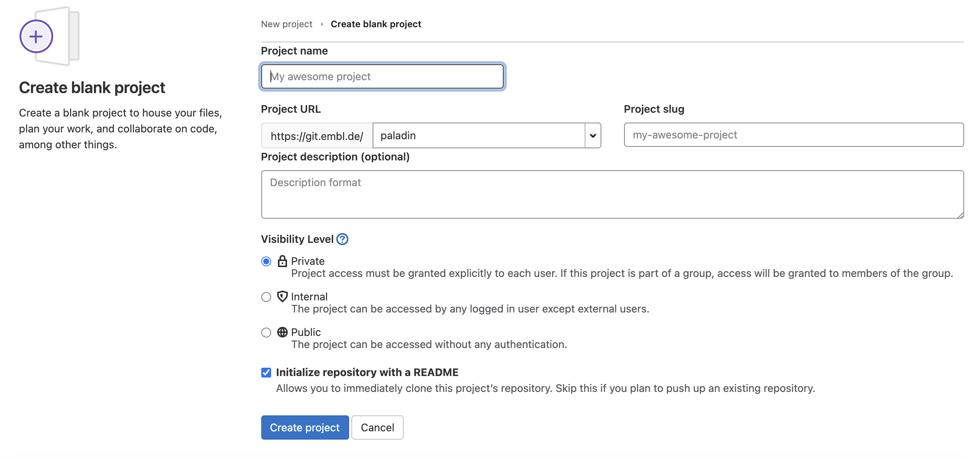
Task: Click the globe icon next to Public
Action: coord(282,332)
